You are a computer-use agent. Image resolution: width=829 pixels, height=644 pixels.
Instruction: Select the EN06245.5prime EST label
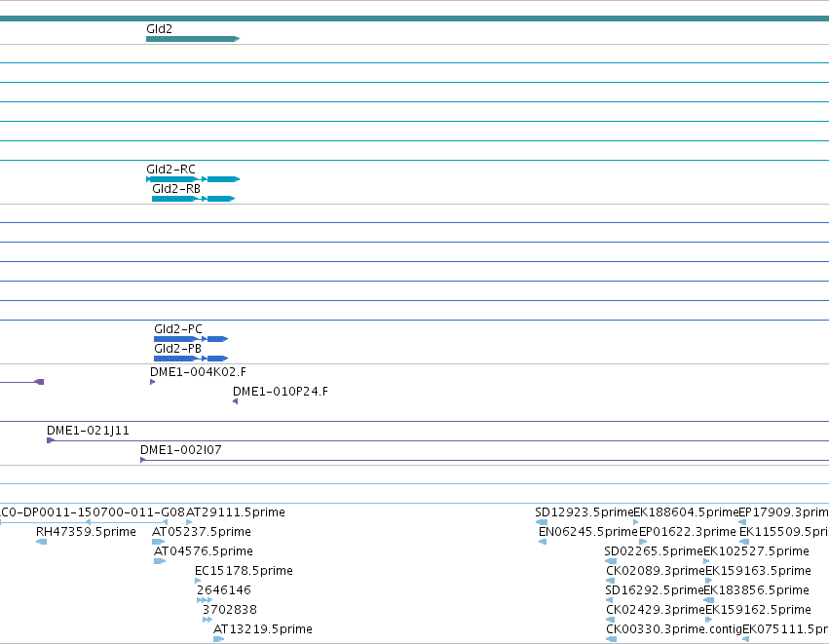click(588, 532)
